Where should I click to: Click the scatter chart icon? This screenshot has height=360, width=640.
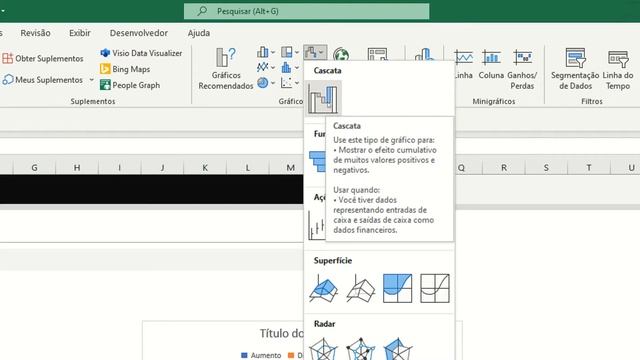tap(287, 83)
